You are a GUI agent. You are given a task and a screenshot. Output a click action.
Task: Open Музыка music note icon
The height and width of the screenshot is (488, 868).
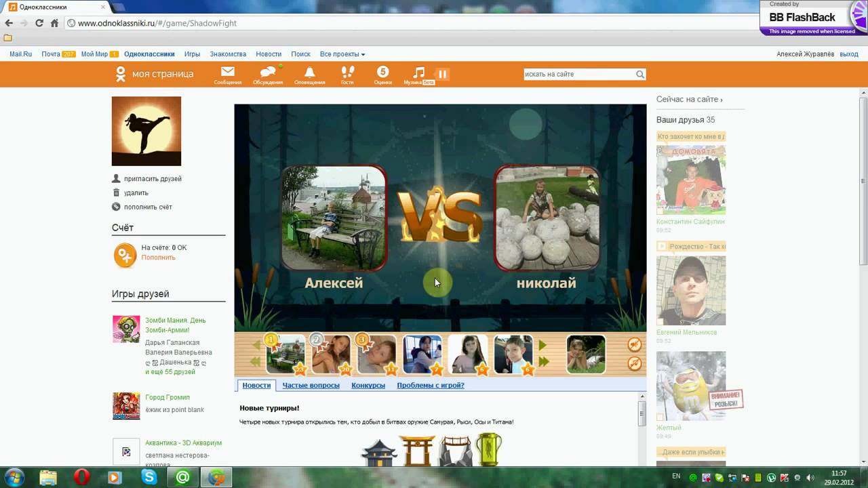point(419,72)
